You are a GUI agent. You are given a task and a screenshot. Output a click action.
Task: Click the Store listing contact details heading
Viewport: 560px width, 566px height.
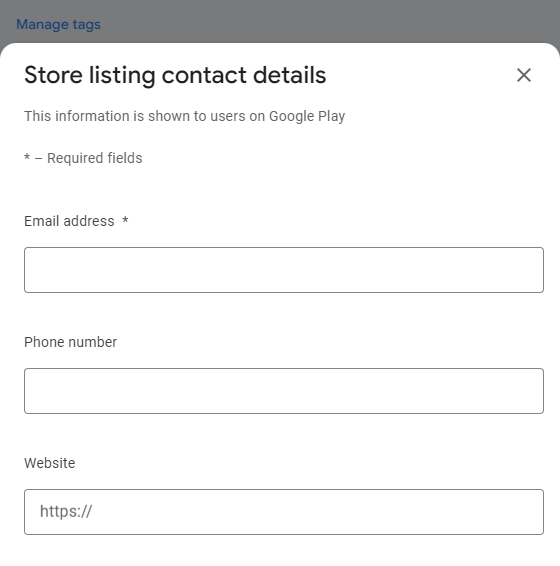click(175, 75)
